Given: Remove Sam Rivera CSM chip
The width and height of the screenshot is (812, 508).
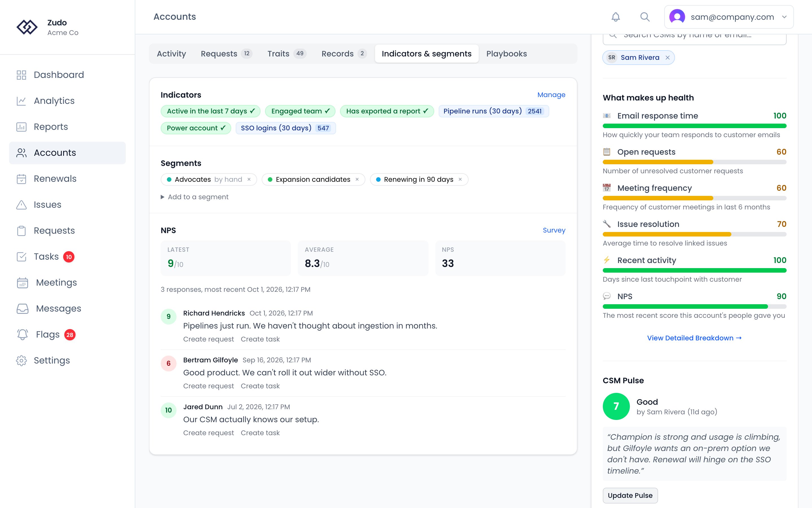Looking at the screenshot, I should [x=667, y=58].
